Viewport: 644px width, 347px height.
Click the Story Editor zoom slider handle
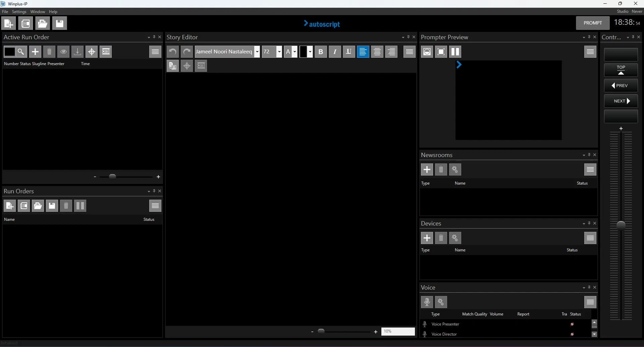[x=321, y=331]
